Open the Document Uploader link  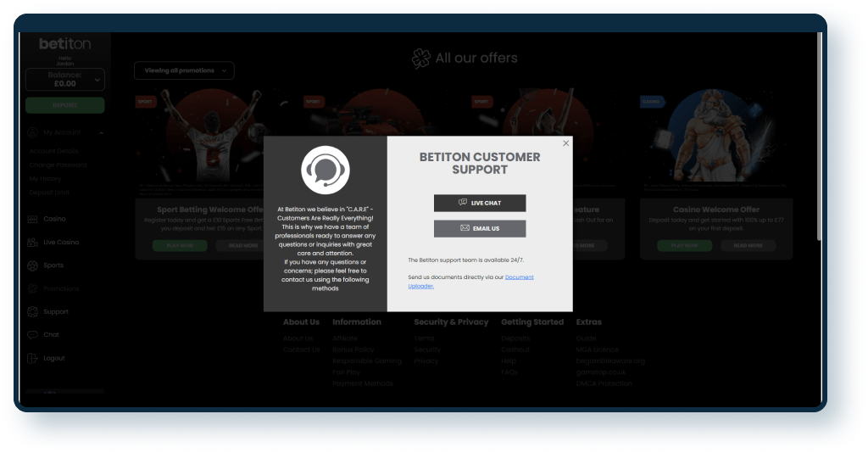(519, 277)
